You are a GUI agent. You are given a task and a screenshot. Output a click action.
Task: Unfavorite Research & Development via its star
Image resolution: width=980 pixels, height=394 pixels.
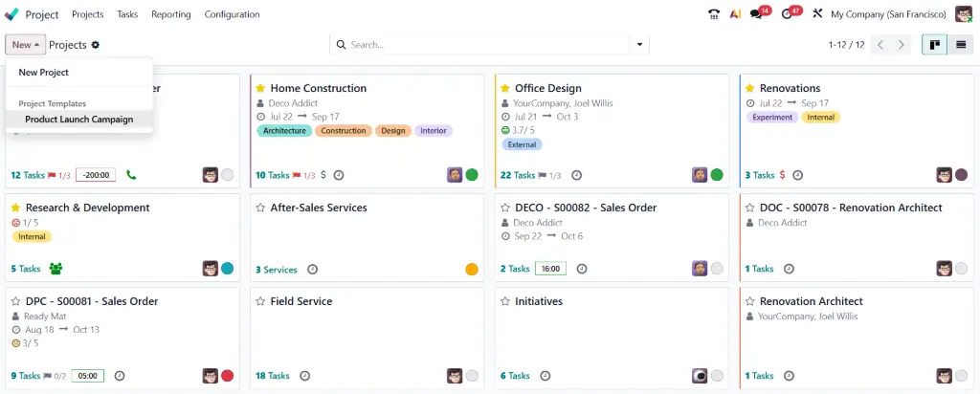pos(15,208)
